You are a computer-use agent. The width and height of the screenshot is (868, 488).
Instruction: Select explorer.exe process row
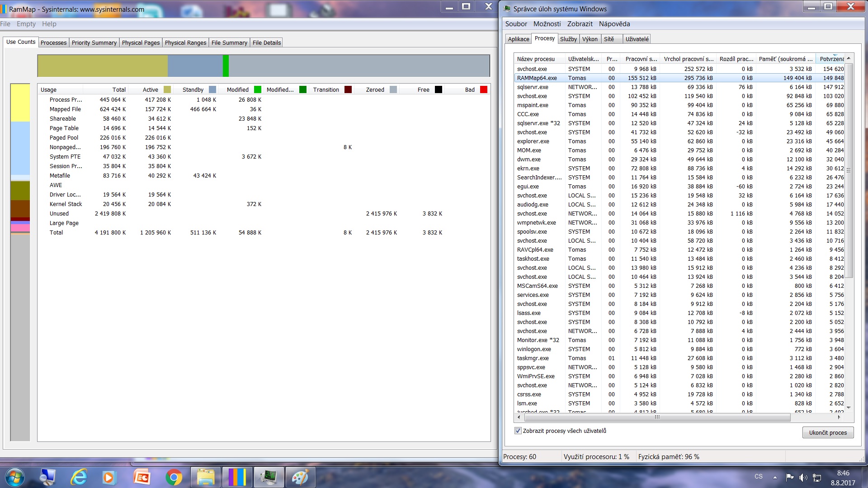pyautogui.click(x=679, y=141)
